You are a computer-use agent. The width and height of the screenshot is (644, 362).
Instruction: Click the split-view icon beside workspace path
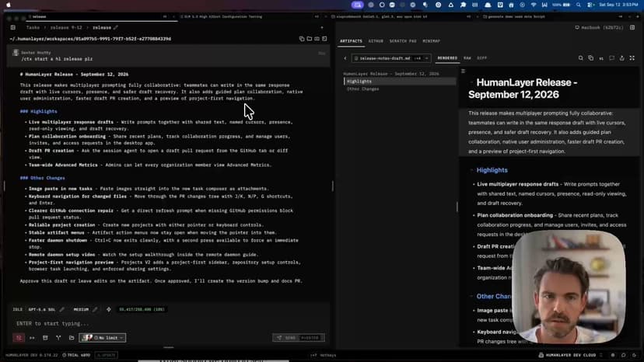[x=317, y=39]
